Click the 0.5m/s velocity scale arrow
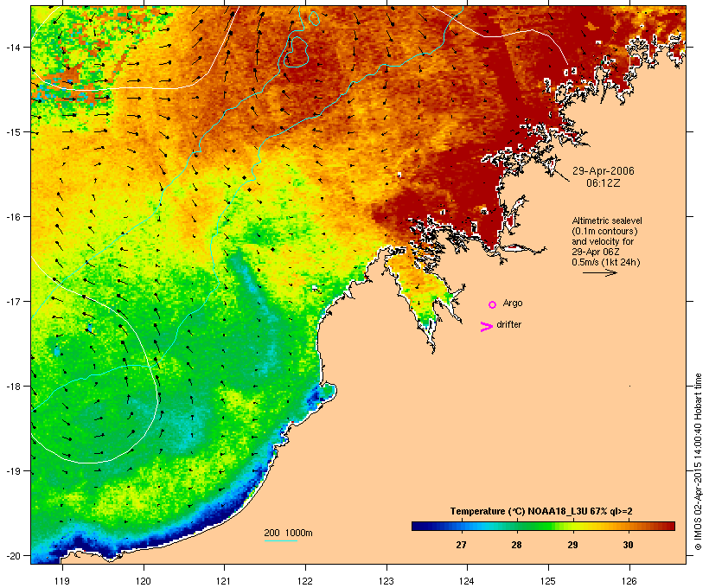This screenshot has width=709, height=588. (599, 272)
